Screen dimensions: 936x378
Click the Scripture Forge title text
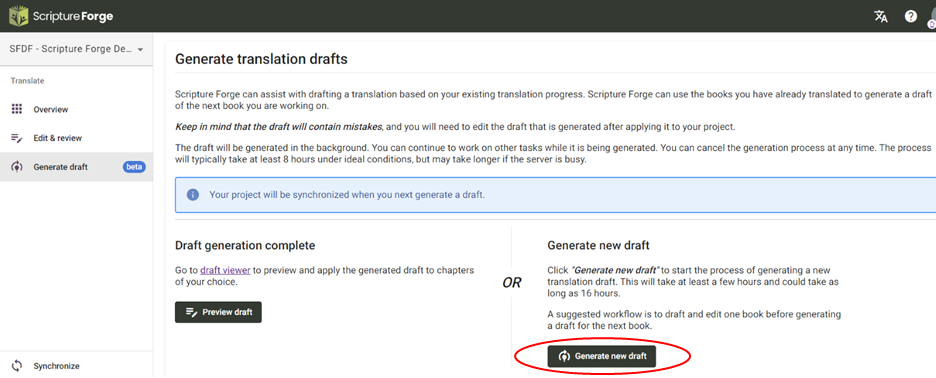(73, 16)
